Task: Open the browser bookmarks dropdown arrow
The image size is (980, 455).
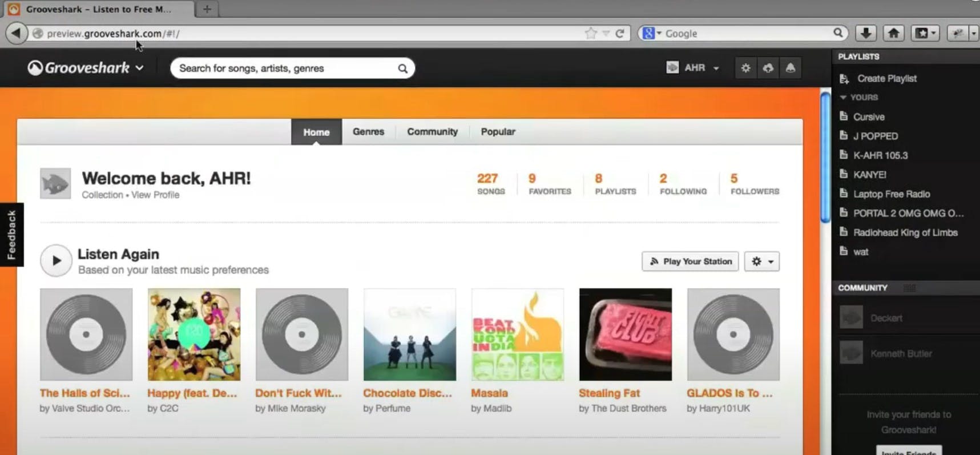Action: click(934, 33)
